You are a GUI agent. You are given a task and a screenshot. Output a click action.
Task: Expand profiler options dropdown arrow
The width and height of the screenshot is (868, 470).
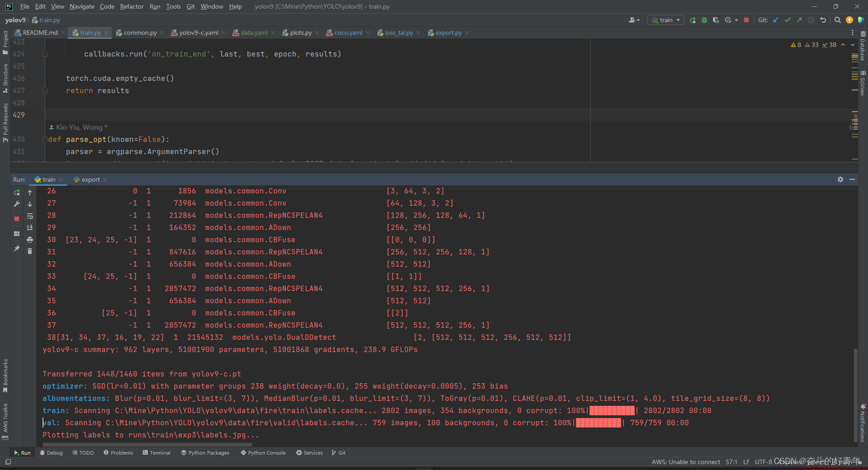click(736, 20)
